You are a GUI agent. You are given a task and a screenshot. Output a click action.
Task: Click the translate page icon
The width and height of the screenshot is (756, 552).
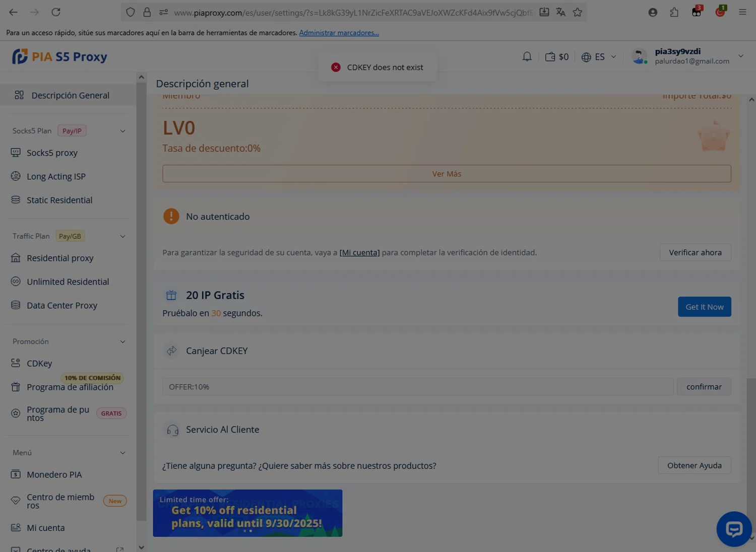pos(560,12)
